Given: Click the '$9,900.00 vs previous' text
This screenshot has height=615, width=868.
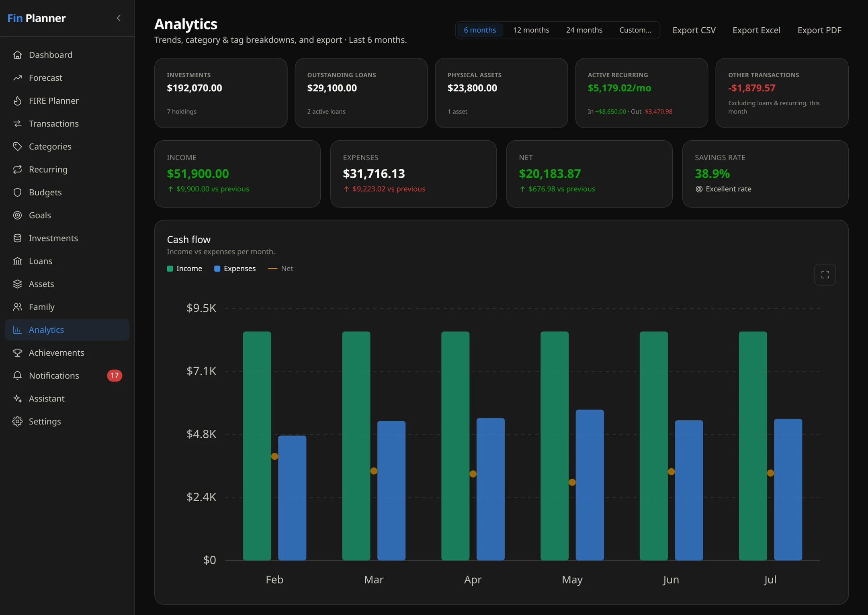Looking at the screenshot, I should [213, 189].
